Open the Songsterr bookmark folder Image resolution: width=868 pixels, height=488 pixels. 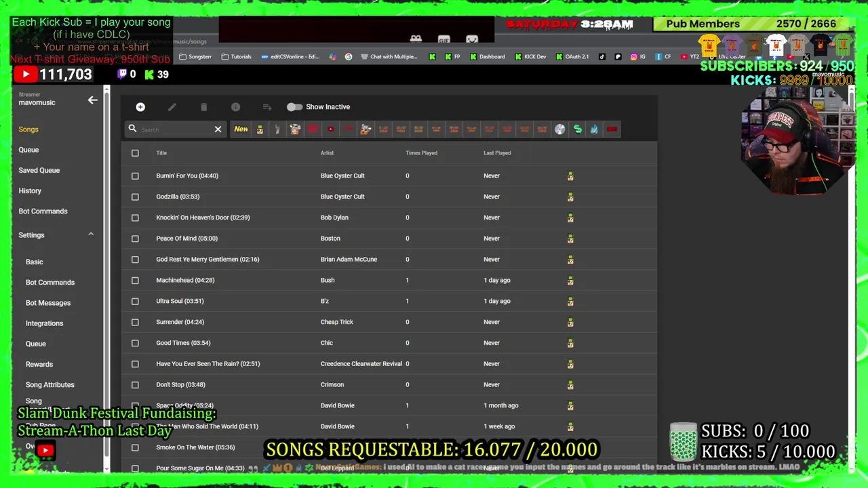(195, 57)
